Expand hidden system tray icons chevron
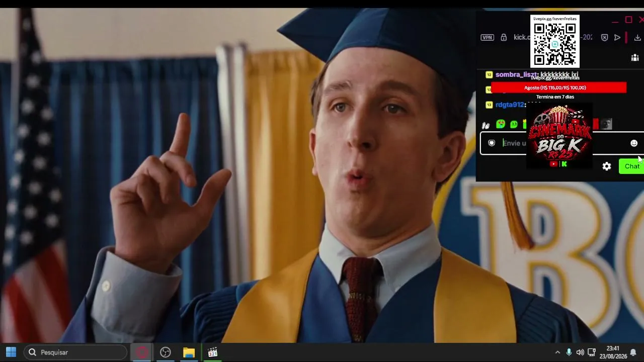Viewport: 644px width, 362px height. (557, 352)
